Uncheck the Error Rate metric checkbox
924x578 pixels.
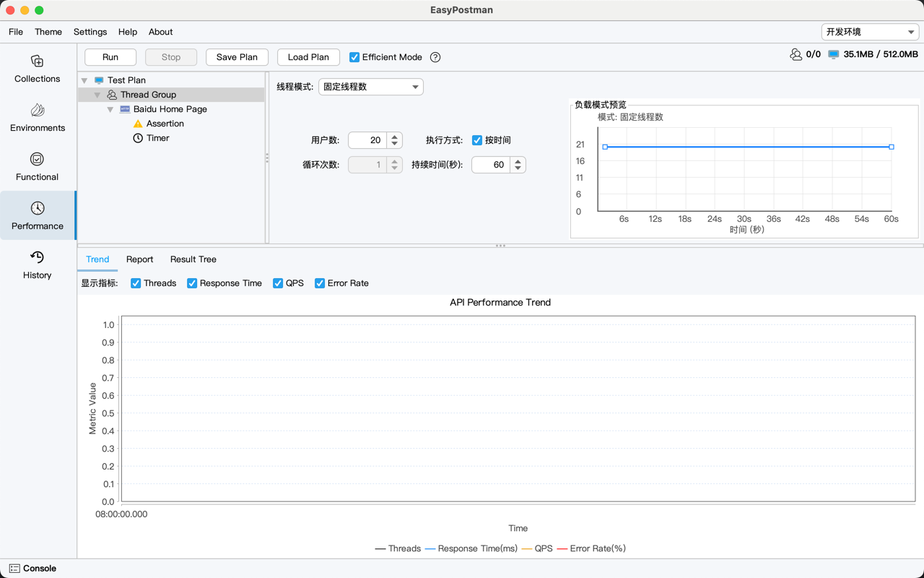pos(320,283)
